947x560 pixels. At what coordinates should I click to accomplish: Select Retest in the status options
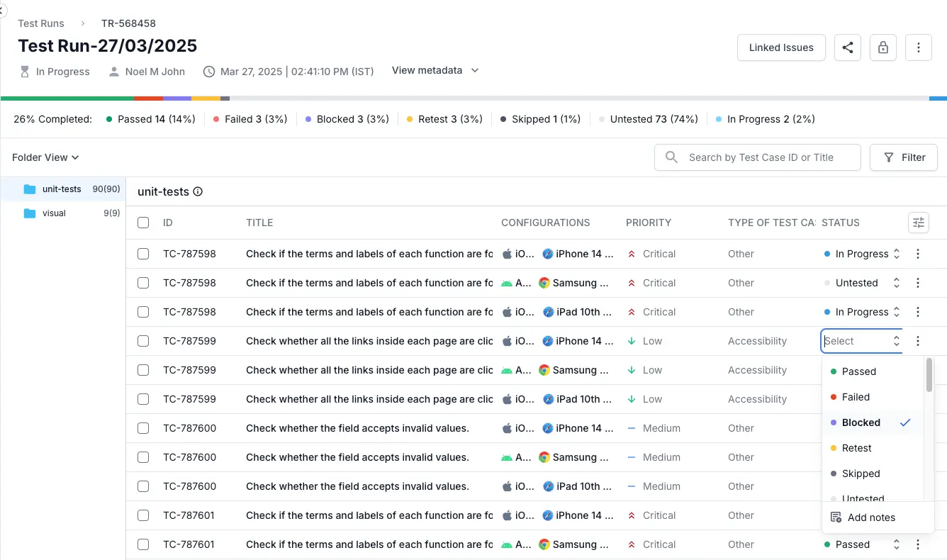(x=856, y=448)
